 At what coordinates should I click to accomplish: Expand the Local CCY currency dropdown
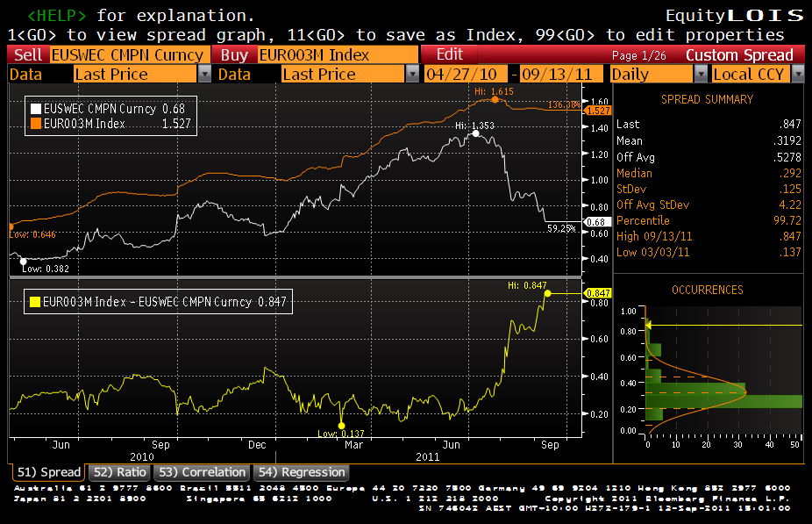(x=798, y=74)
